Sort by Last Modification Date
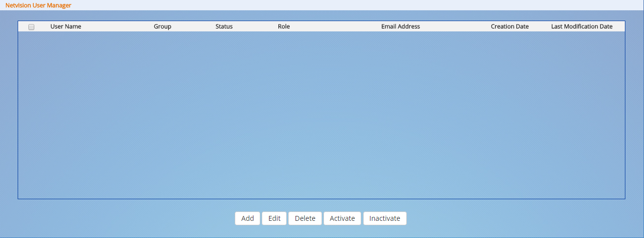Image resolution: width=644 pixels, height=238 pixels. [582, 26]
